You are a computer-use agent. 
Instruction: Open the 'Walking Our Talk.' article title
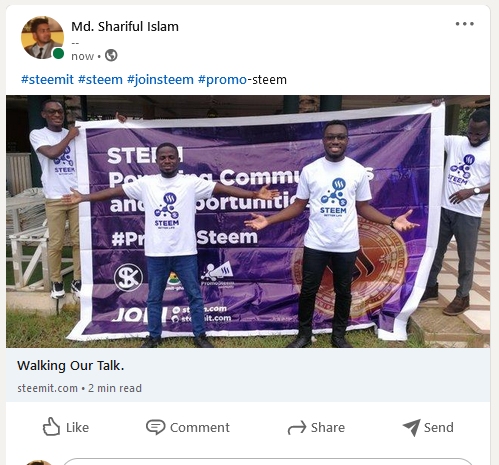pyautogui.click(x=71, y=366)
